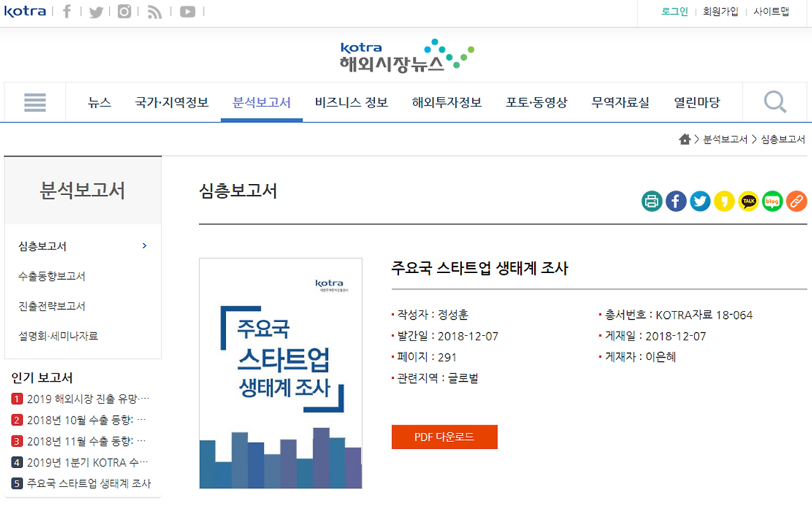Copy the page link with the link icon

coord(796,201)
